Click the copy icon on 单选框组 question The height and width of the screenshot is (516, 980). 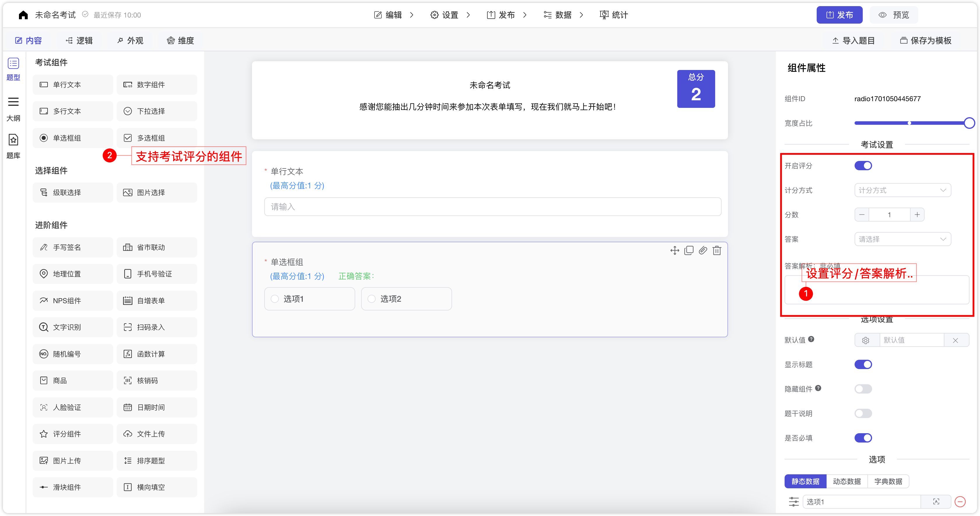pos(689,251)
